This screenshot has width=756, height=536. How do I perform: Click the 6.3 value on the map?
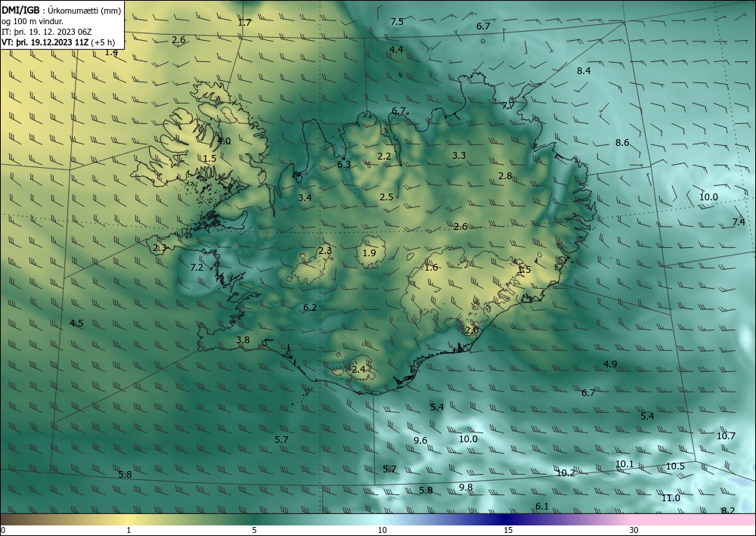coord(344,164)
